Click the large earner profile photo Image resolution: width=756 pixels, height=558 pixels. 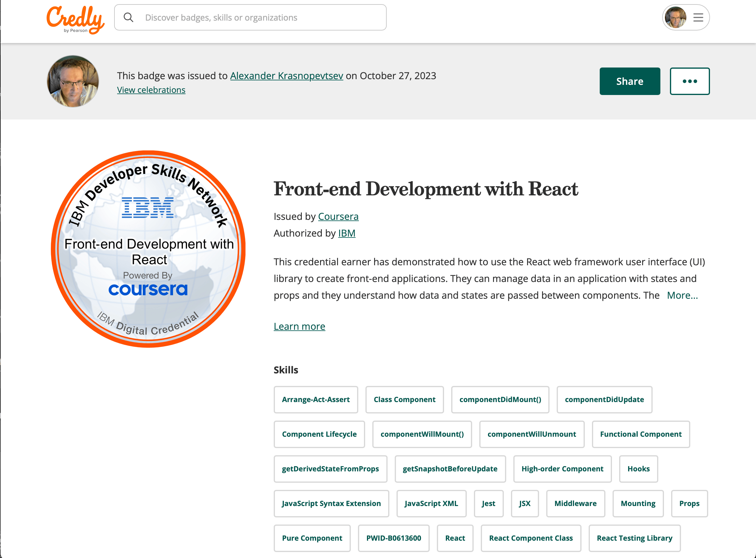point(73,82)
